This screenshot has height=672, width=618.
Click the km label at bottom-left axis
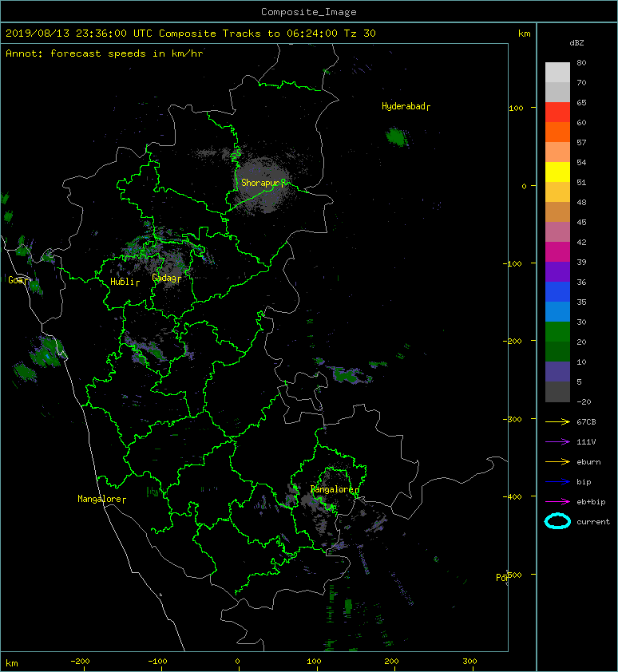(12, 663)
